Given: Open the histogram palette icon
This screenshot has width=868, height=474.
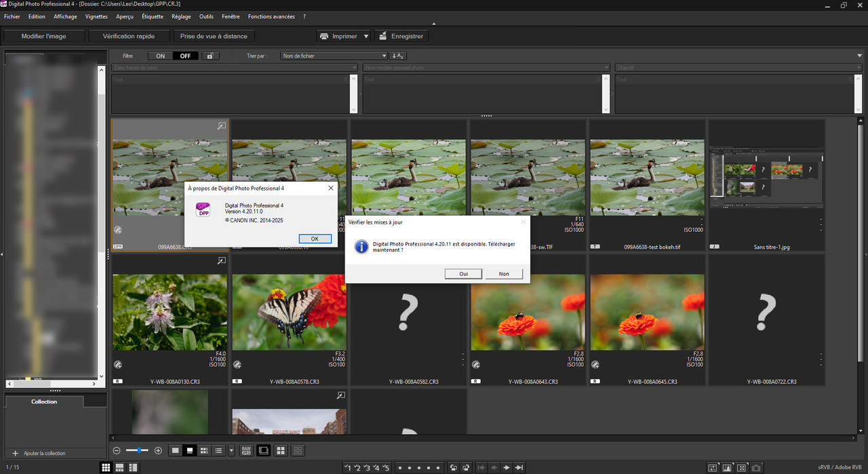Looking at the screenshot, I should pos(727,467).
